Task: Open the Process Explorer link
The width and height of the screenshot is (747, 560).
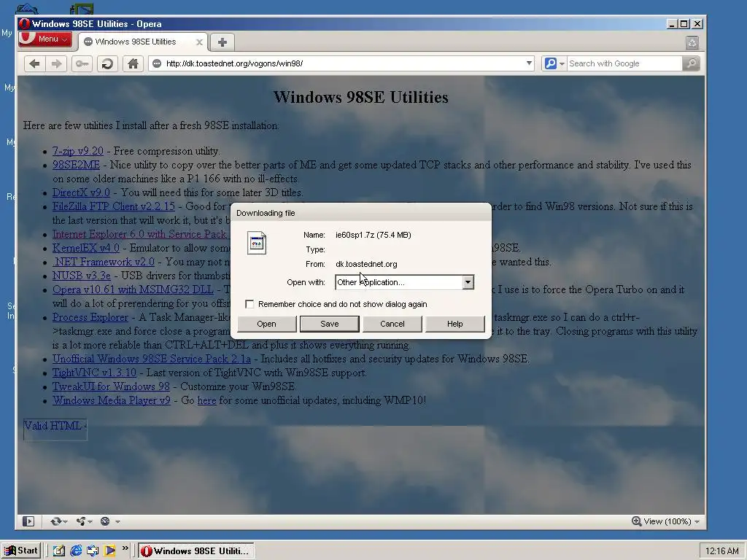Action: 90,317
